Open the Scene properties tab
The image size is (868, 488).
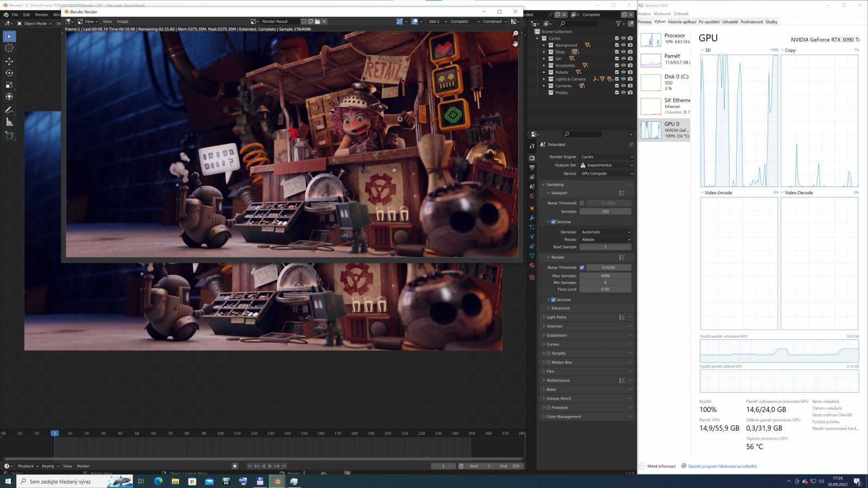tap(532, 187)
